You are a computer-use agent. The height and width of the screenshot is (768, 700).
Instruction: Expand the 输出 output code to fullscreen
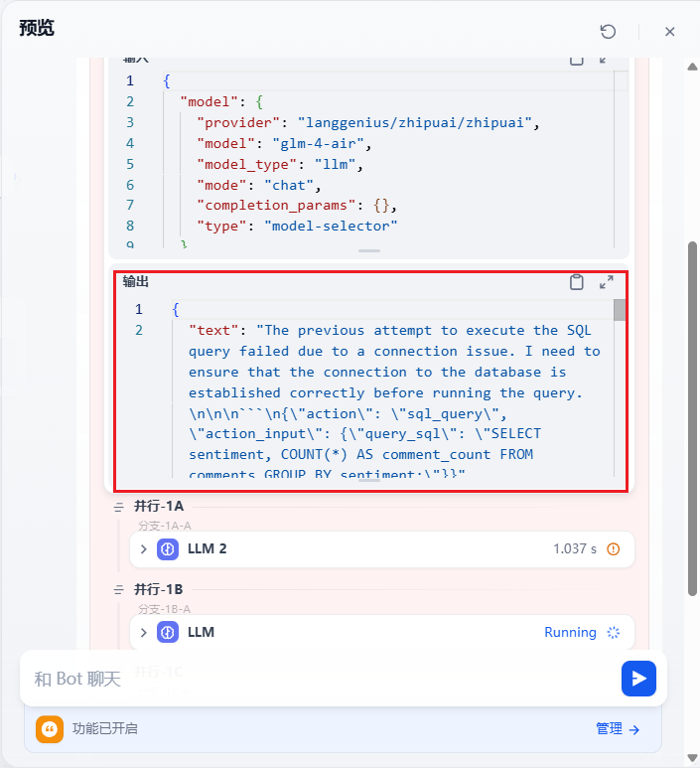click(606, 282)
